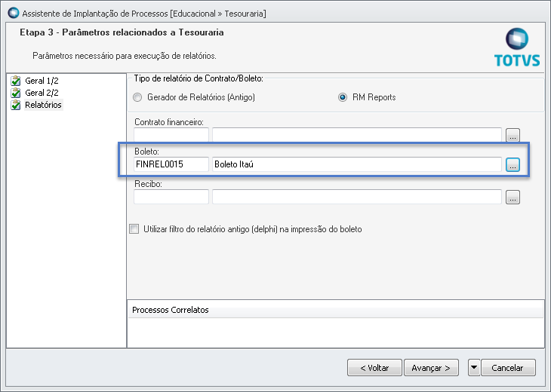This screenshot has height=392, width=551.
Task: Click the green check icon beside Geral 2/2
Action: click(15, 93)
